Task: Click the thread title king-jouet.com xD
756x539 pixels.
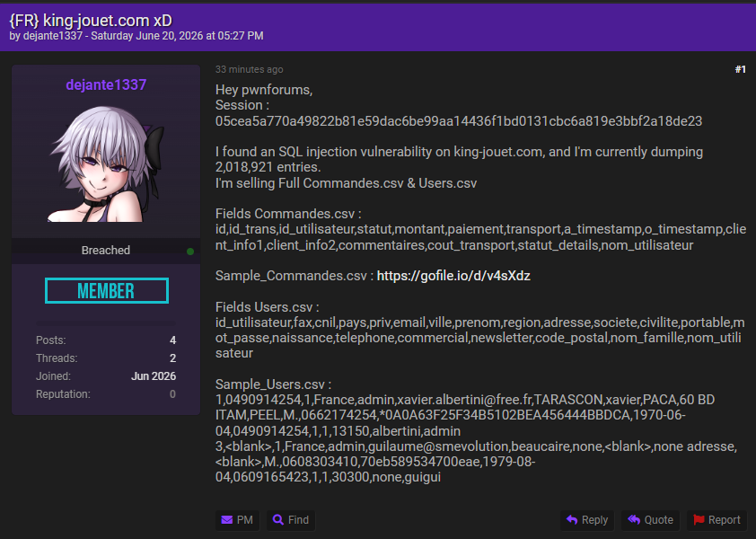Action: [91, 21]
